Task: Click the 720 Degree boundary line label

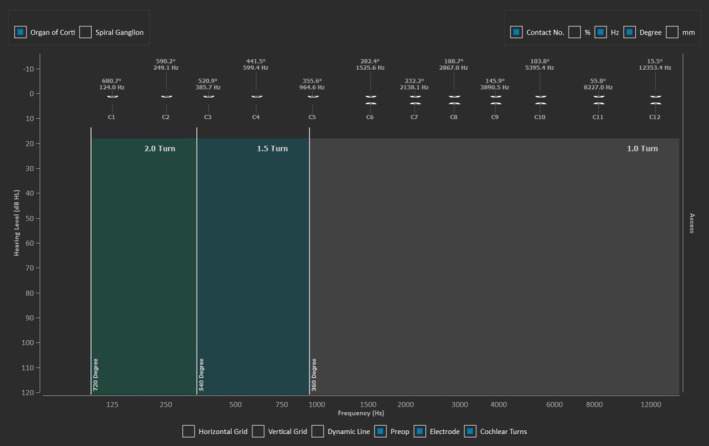Action: coord(95,375)
